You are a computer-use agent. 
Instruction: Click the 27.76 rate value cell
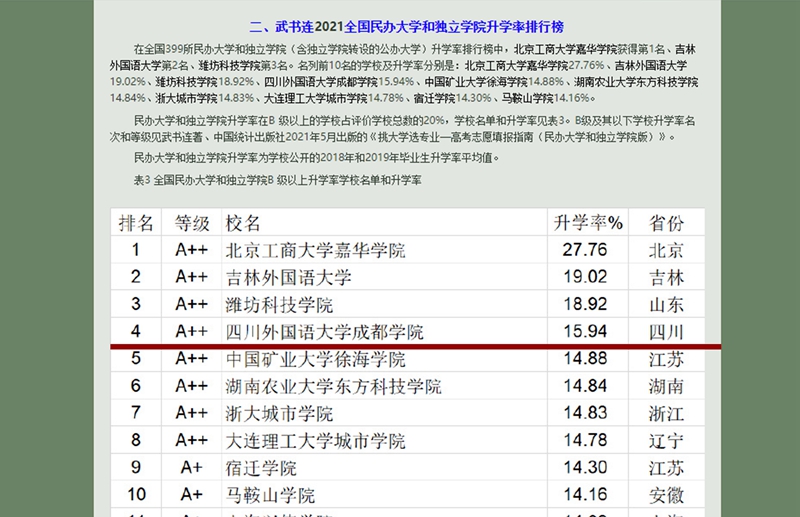tap(585, 250)
